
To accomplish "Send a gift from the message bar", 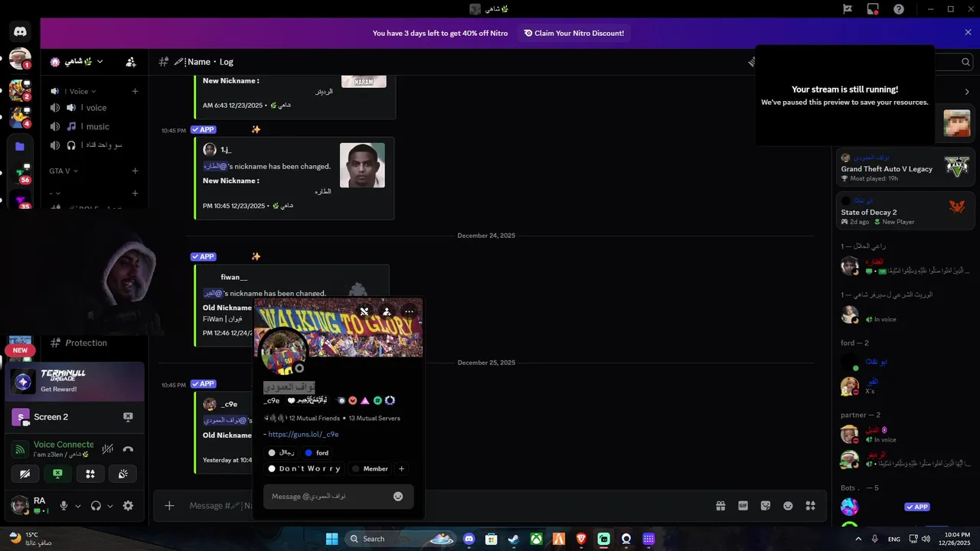I will 720,506.
